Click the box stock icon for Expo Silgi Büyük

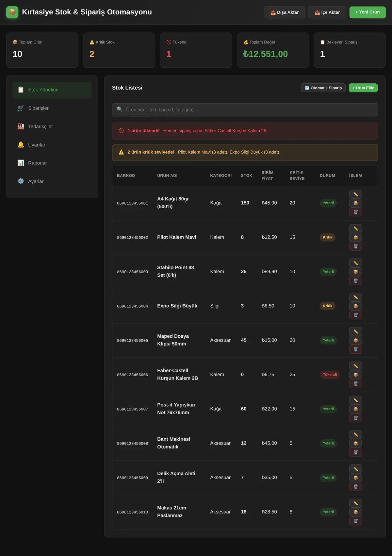click(x=355, y=306)
